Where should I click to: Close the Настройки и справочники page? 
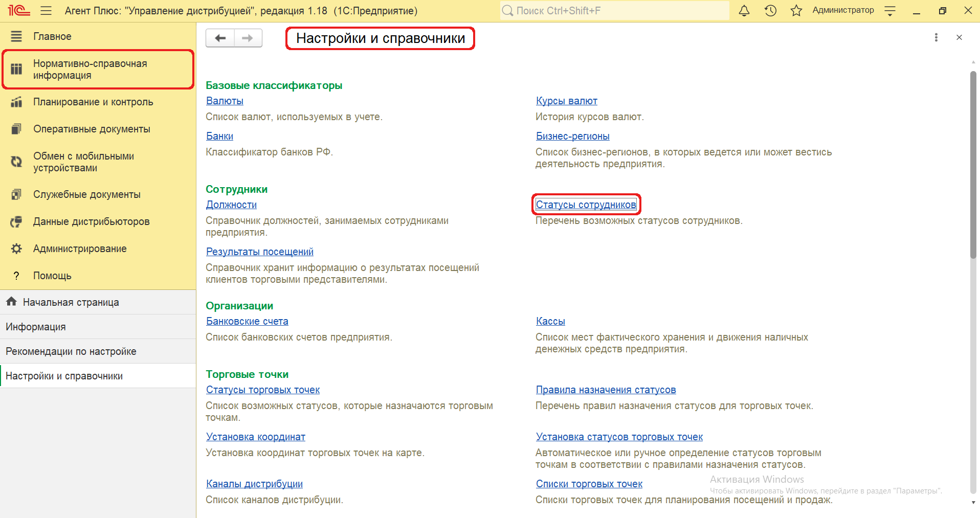point(959,37)
